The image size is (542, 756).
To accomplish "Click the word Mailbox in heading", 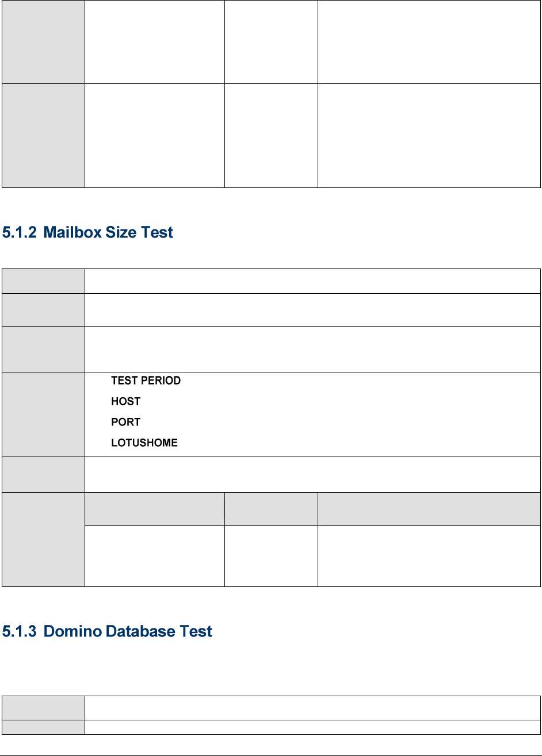I will [72, 233].
